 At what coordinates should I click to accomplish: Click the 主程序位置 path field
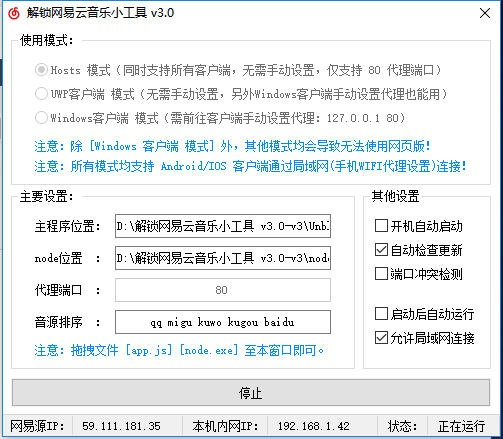tap(223, 226)
